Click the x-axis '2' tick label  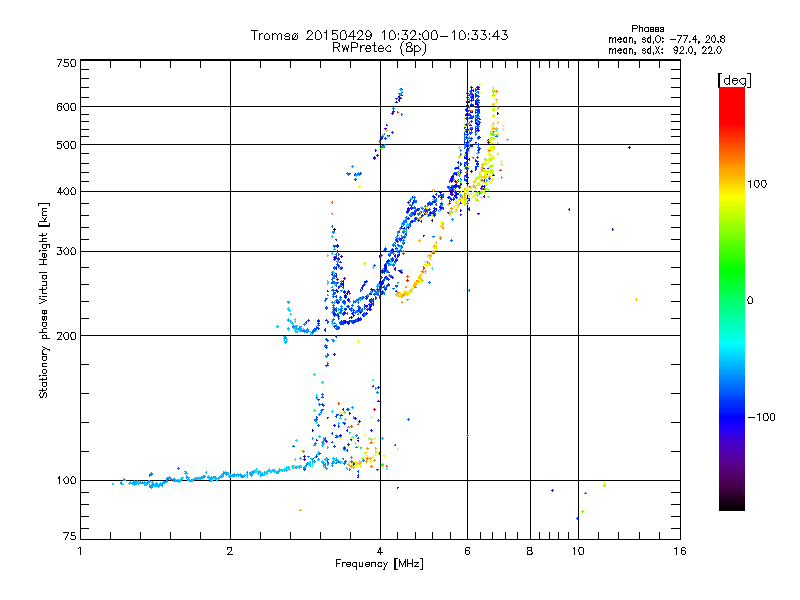point(230,551)
